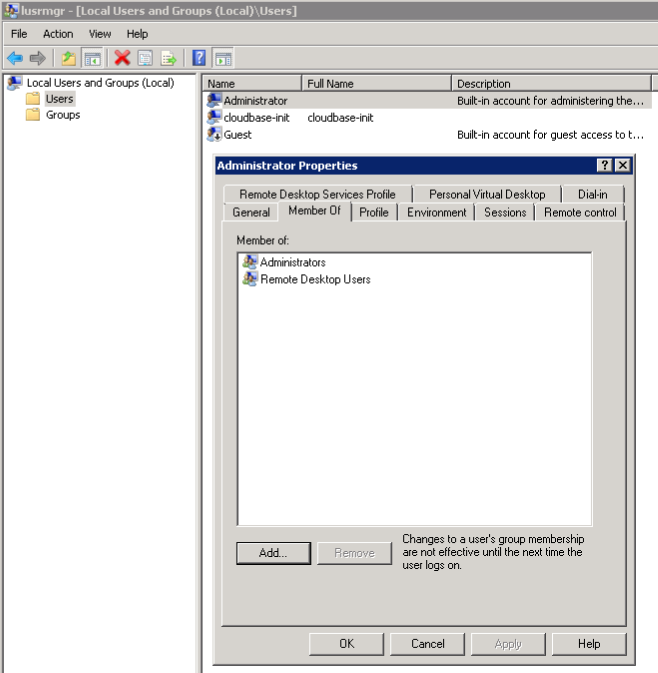The height and width of the screenshot is (673, 658).
Task: Switch to the General tab
Action: [x=251, y=213]
